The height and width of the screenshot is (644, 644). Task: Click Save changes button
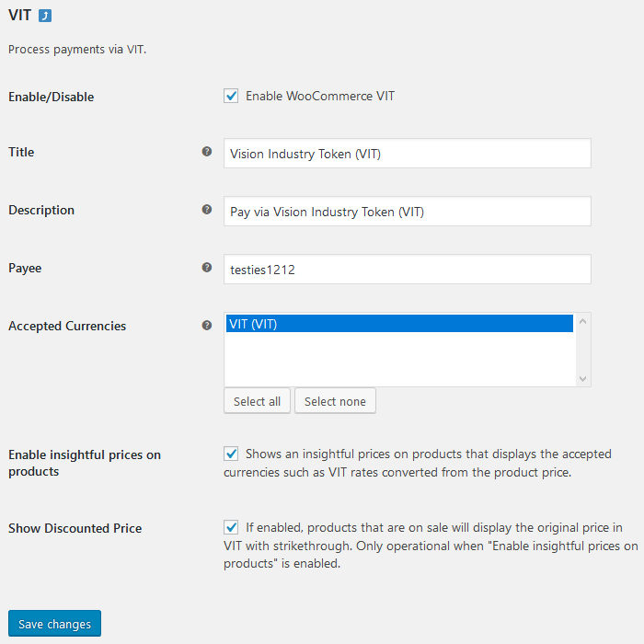pyautogui.click(x=54, y=624)
